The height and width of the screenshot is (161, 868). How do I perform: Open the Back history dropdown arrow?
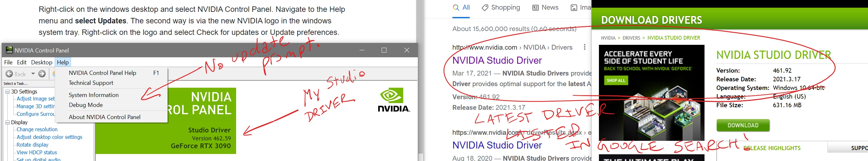pyautogui.click(x=33, y=74)
